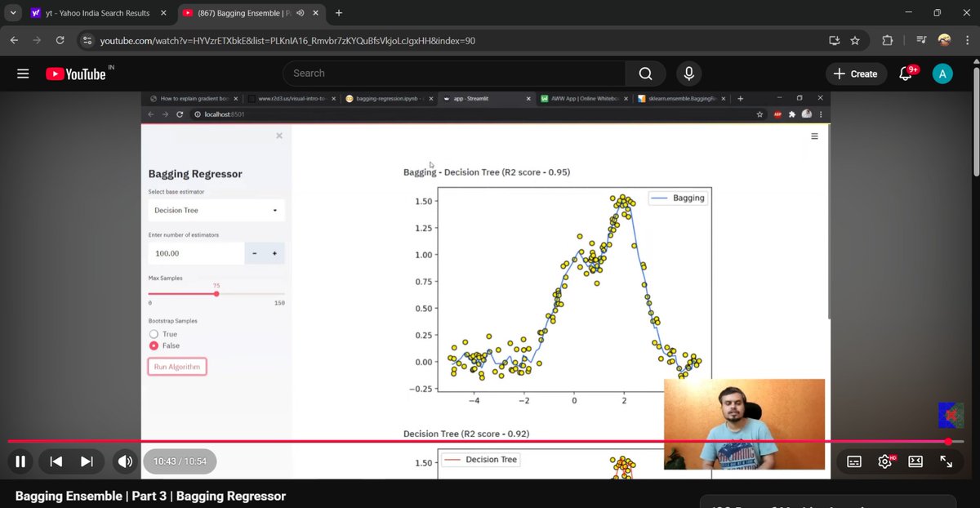Pause the video
The image size is (980, 508).
coord(20,461)
